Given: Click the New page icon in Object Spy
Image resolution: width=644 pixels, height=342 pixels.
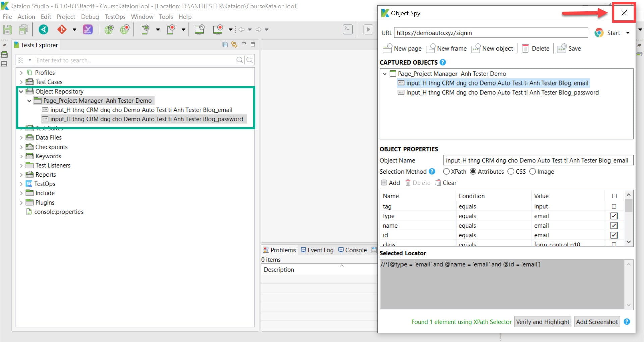Looking at the screenshot, I should 387,49.
